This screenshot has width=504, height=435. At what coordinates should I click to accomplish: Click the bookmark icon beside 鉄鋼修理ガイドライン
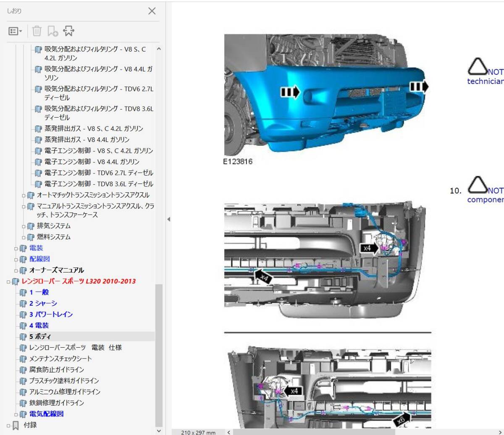pyautogui.click(x=24, y=403)
